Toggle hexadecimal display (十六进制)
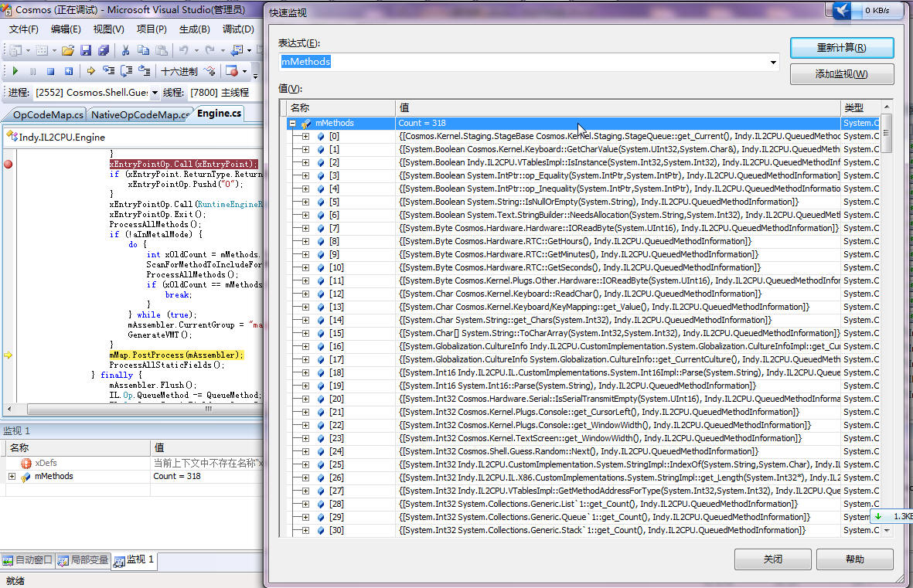The width and height of the screenshot is (913, 588). (179, 72)
